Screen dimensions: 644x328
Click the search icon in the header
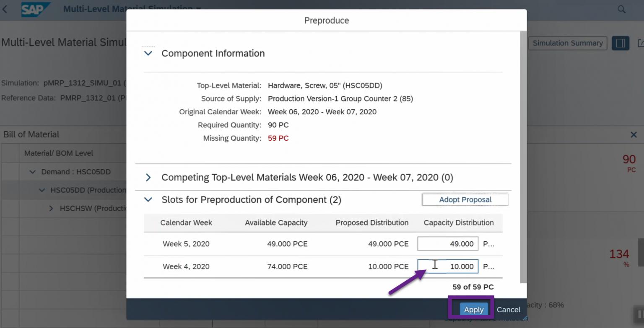coord(622,9)
